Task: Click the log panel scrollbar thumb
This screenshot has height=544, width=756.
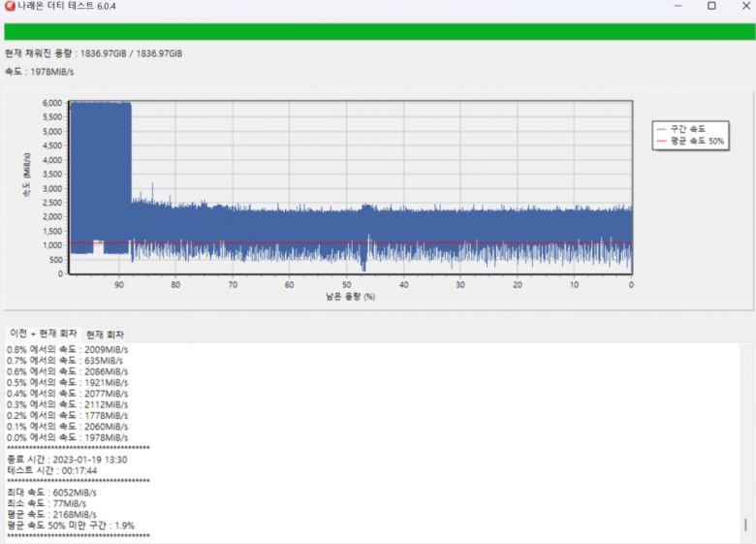Action: tap(745, 525)
